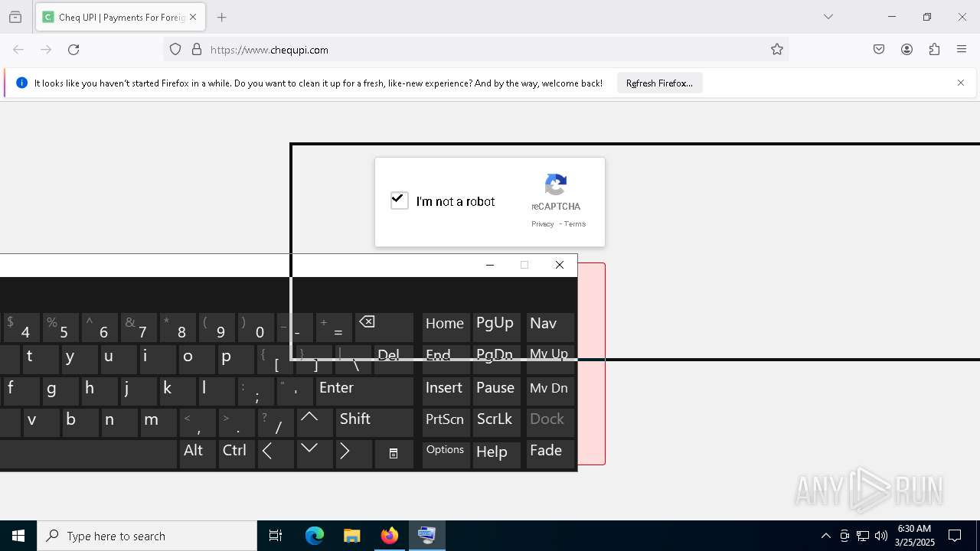The height and width of the screenshot is (551, 980).
Task: Open Firefox application menu (hamburger)
Action: 962,50
